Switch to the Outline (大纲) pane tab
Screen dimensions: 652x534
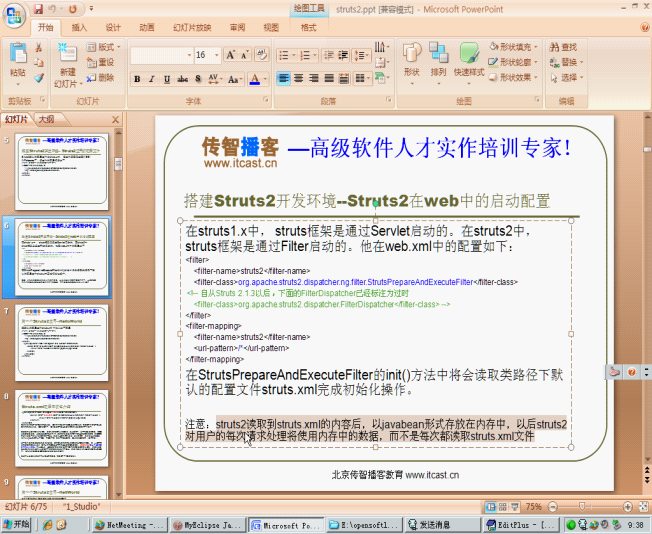click(46, 119)
